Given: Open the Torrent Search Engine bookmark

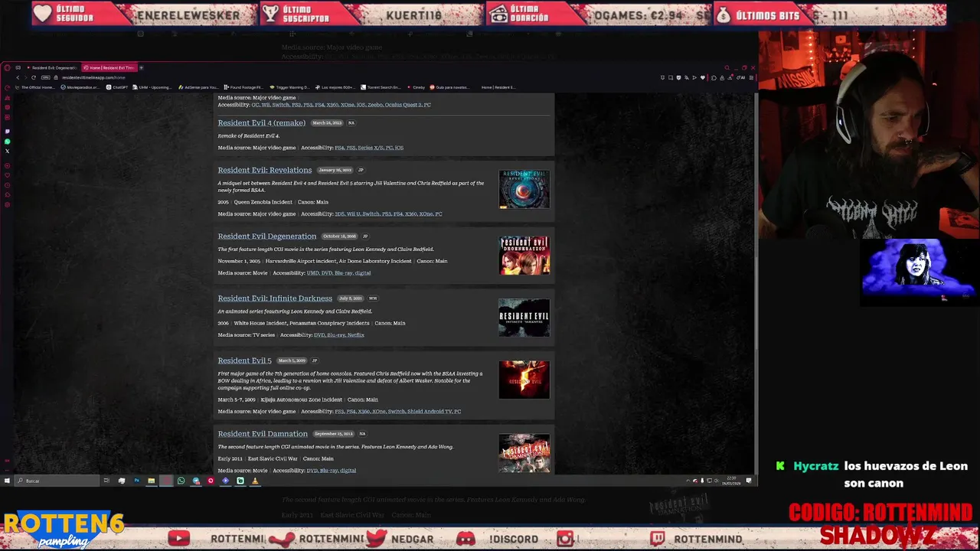Looking at the screenshot, I should point(381,87).
